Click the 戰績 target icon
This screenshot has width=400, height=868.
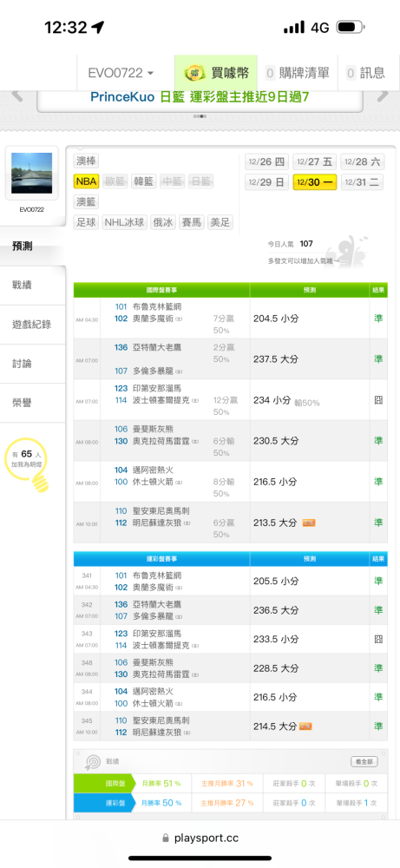[x=92, y=763]
